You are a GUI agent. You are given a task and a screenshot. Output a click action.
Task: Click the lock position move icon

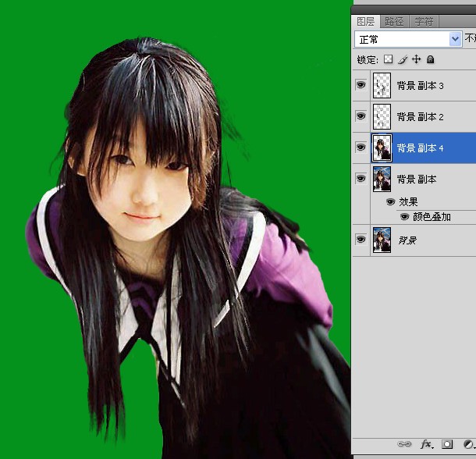tap(416, 59)
